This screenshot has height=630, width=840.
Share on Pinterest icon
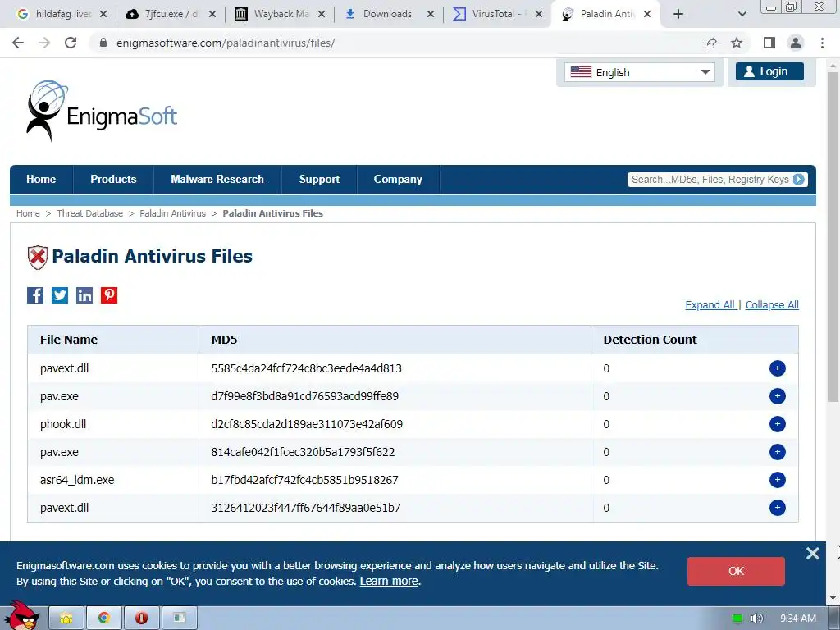coord(109,295)
